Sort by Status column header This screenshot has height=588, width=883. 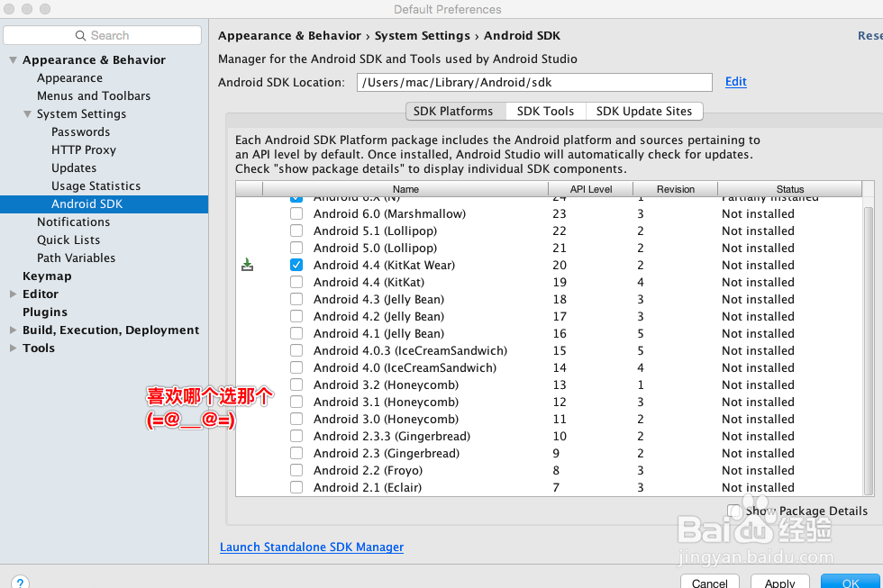pos(789,189)
